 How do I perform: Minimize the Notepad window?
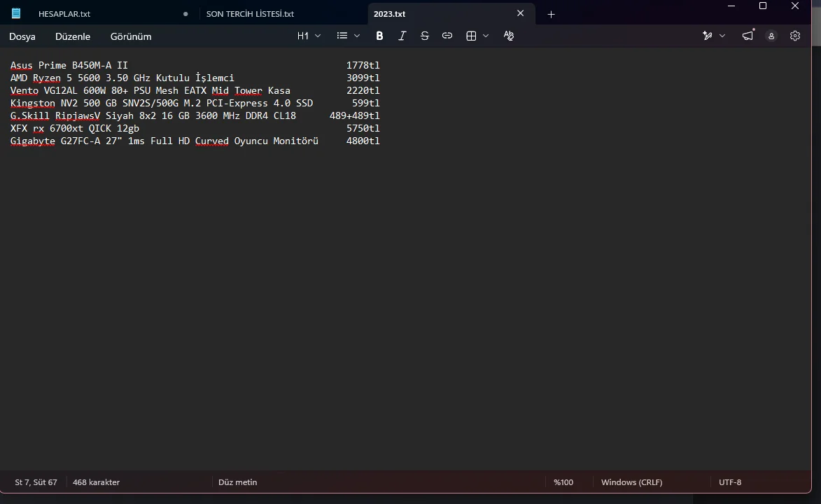coord(731,6)
